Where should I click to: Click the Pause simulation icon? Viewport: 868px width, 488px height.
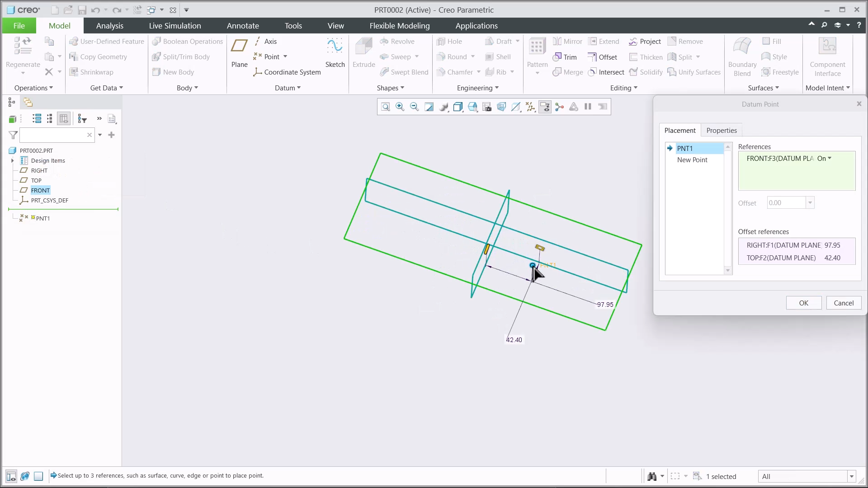pos(588,107)
